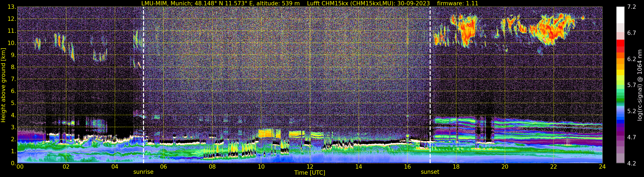644x177 pixels.
Task: Click the white dashed sunset marker line
Action: point(430,85)
